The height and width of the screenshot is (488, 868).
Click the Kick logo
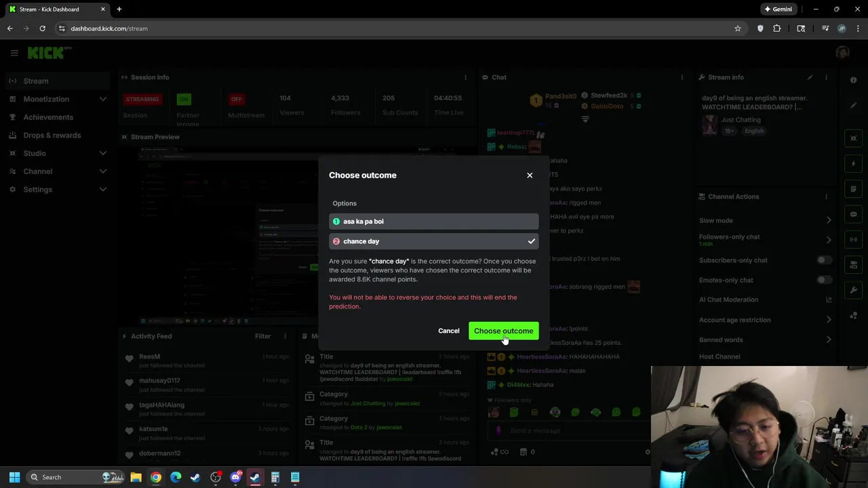(49, 53)
